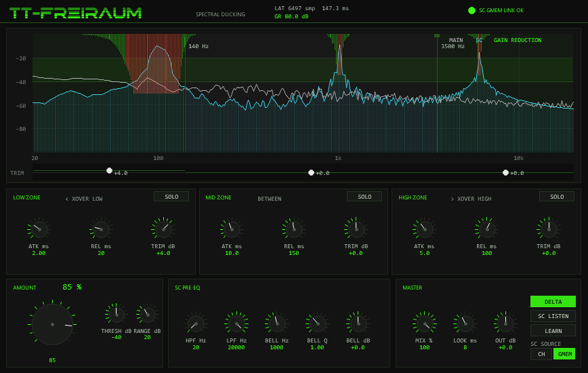588x373 pixels.
Task: Click the BELL Hz knob
Action: [277, 323]
